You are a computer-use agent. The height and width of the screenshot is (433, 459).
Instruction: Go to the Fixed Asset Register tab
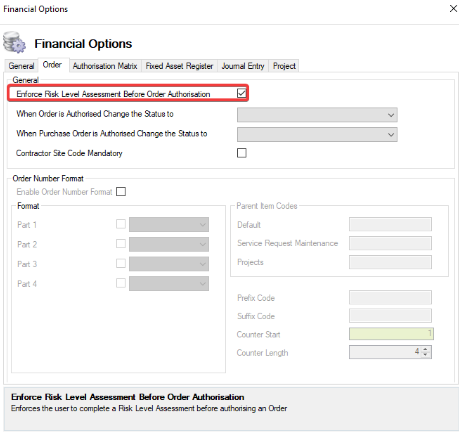click(x=179, y=66)
